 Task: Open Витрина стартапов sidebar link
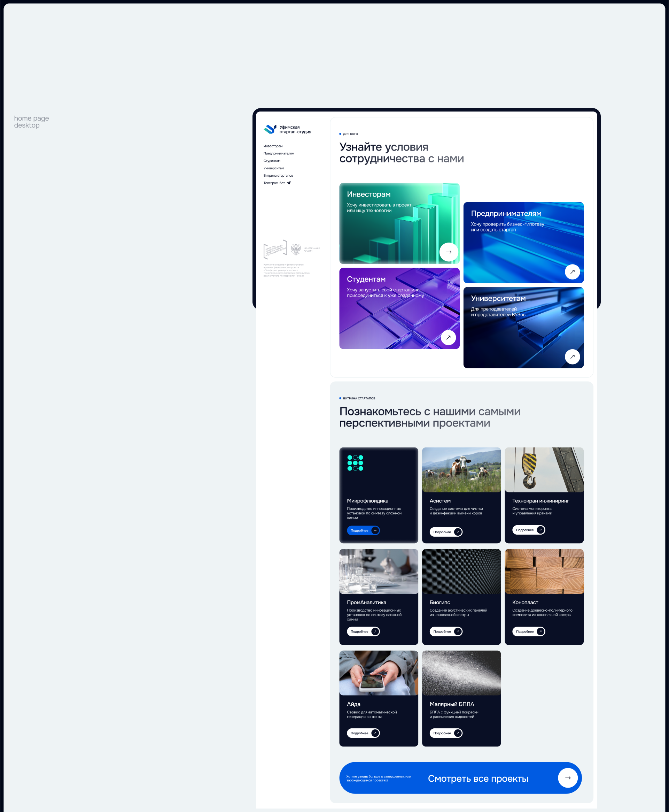[x=278, y=175]
